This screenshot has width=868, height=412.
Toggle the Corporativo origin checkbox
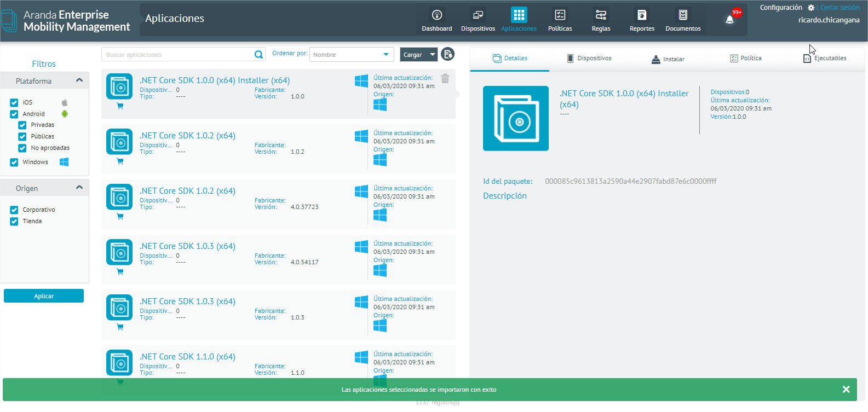[x=14, y=210]
